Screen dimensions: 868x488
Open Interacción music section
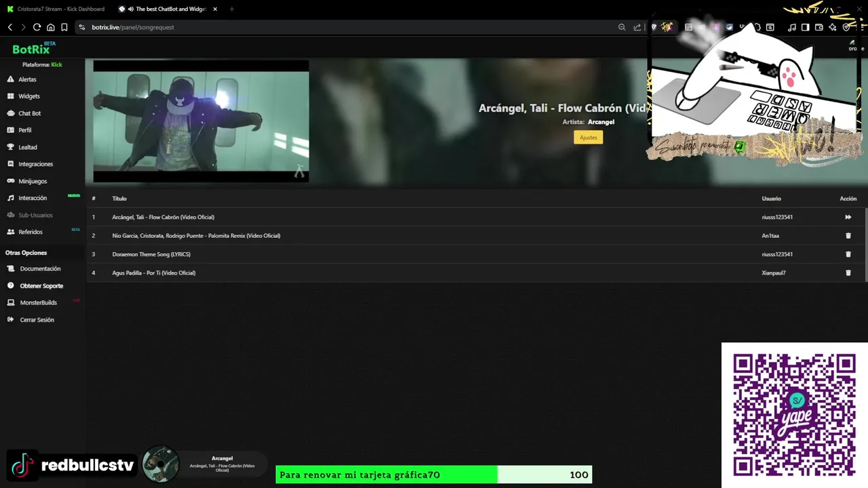(33, 198)
